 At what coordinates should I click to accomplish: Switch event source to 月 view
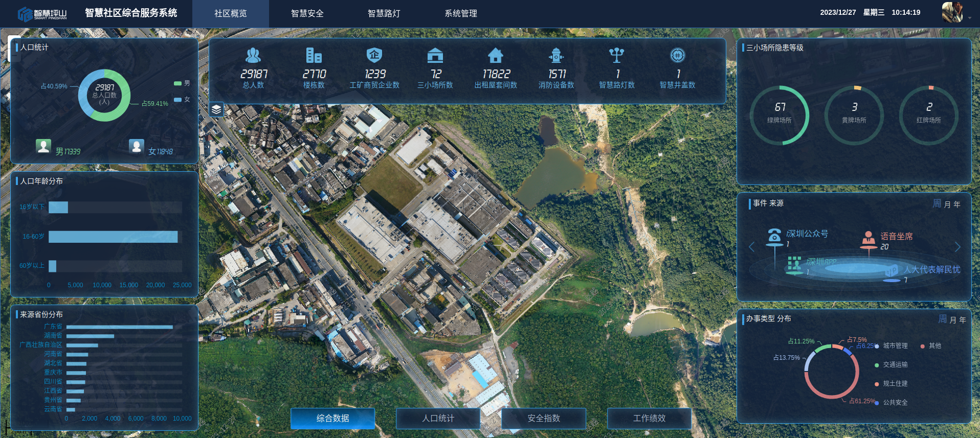(947, 204)
